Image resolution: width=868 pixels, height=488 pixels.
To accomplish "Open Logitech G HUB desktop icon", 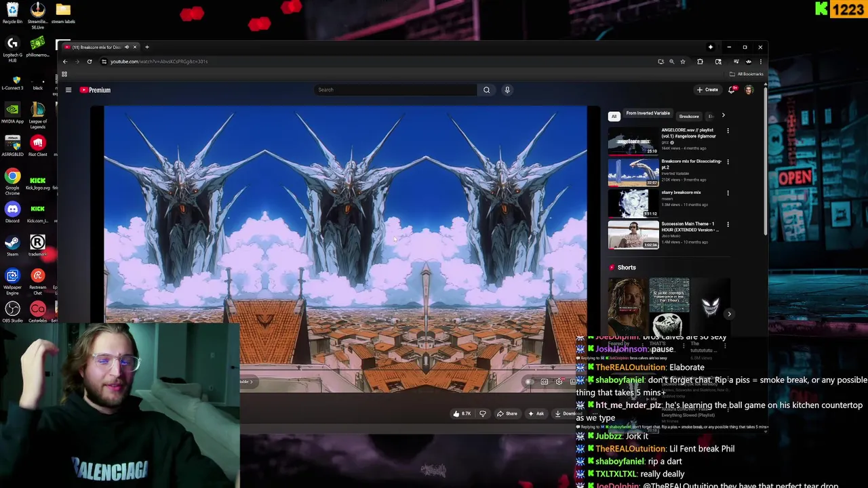I will (x=12, y=49).
